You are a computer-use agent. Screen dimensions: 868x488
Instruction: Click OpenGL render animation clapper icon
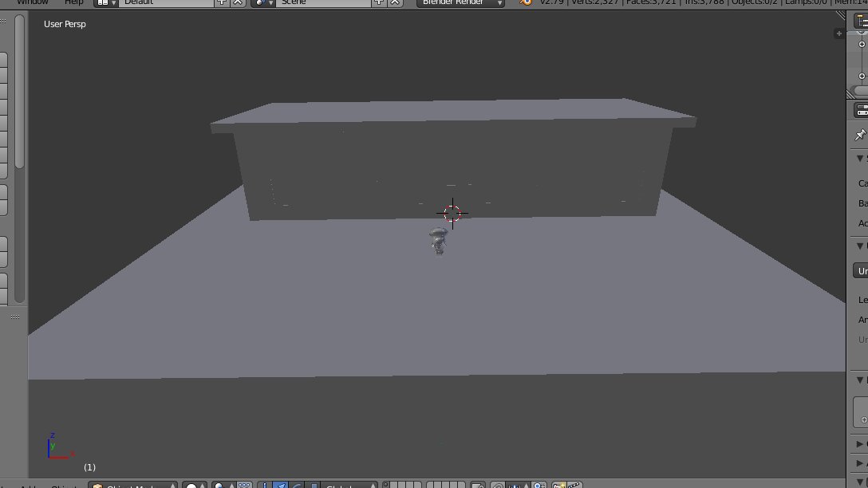pyautogui.click(x=575, y=486)
